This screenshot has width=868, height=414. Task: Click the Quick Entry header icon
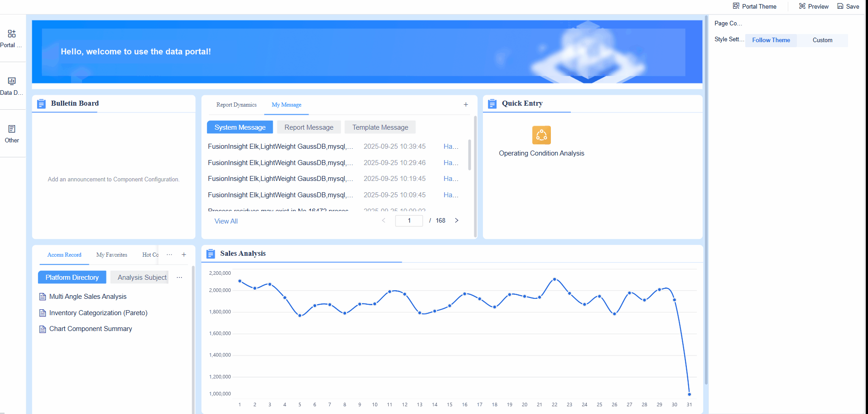click(x=492, y=104)
